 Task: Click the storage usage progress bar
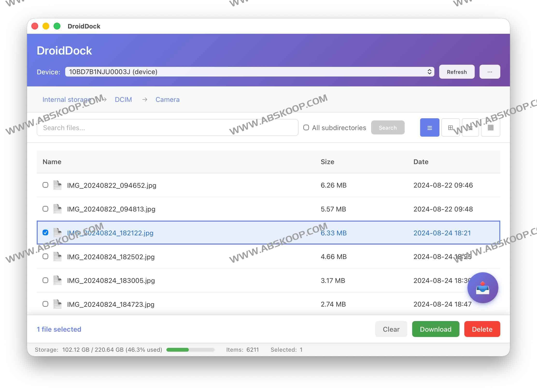pos(190,349)
